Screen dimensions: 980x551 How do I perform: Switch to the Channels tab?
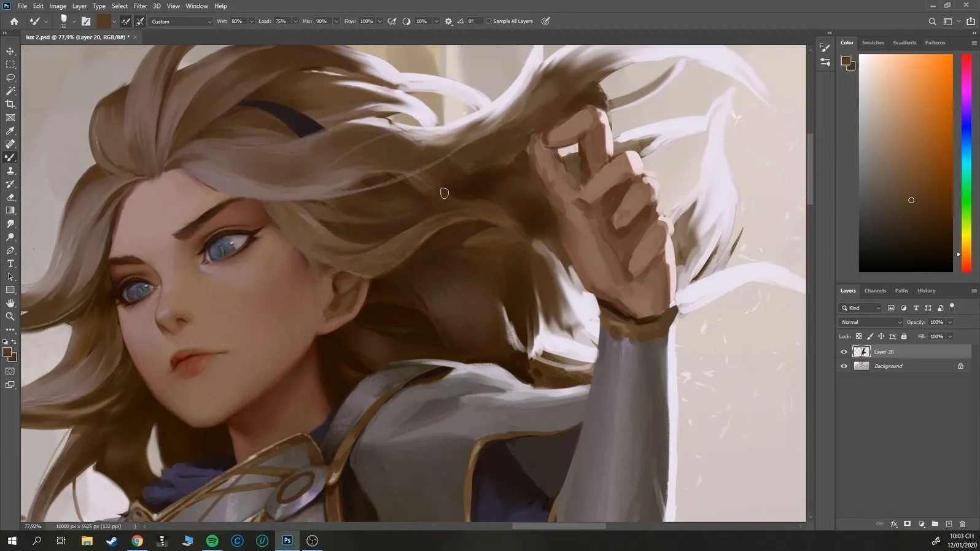(875, 291)
